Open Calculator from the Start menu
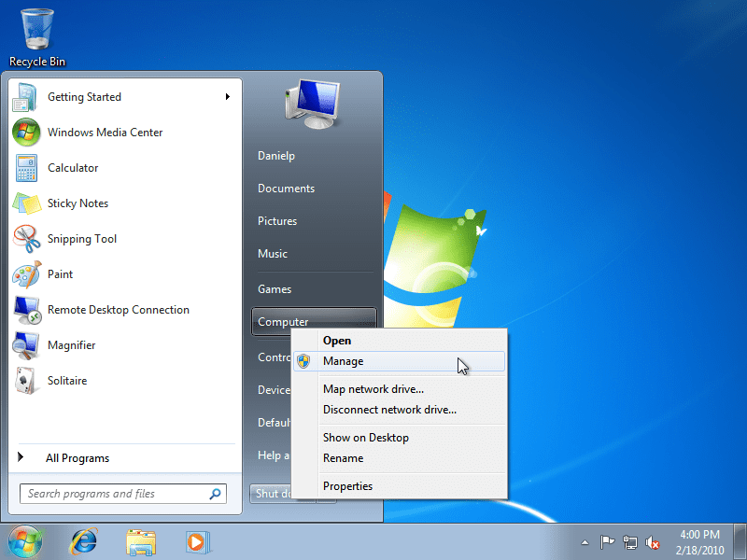 point(72,168)
